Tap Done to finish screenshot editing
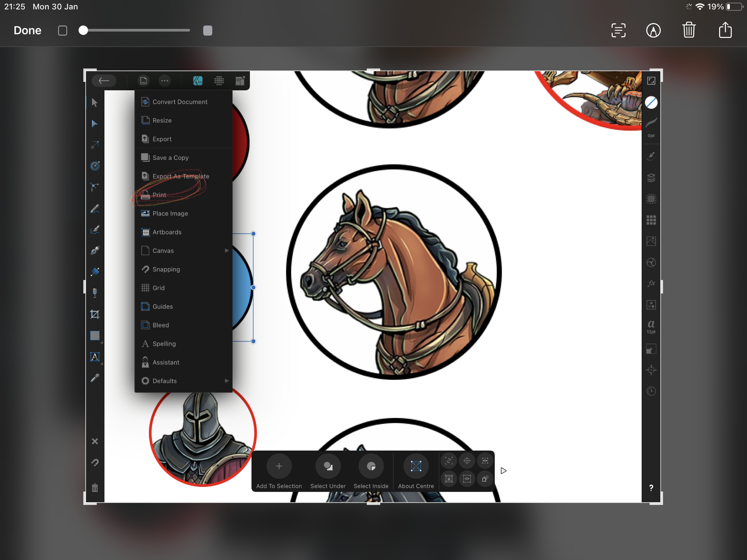This screenshot has width=747, height=560. 27,30
